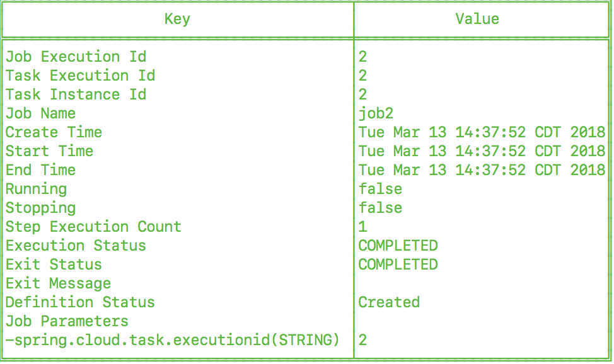Click the spring.cloud.task.executionid parameter text

click(x=172, y=339)
